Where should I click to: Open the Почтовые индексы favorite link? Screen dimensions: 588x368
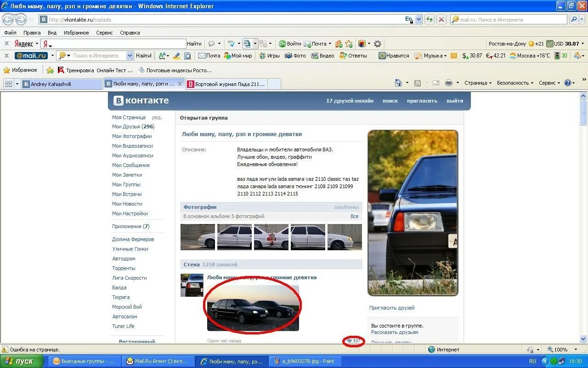click(175, 70)
